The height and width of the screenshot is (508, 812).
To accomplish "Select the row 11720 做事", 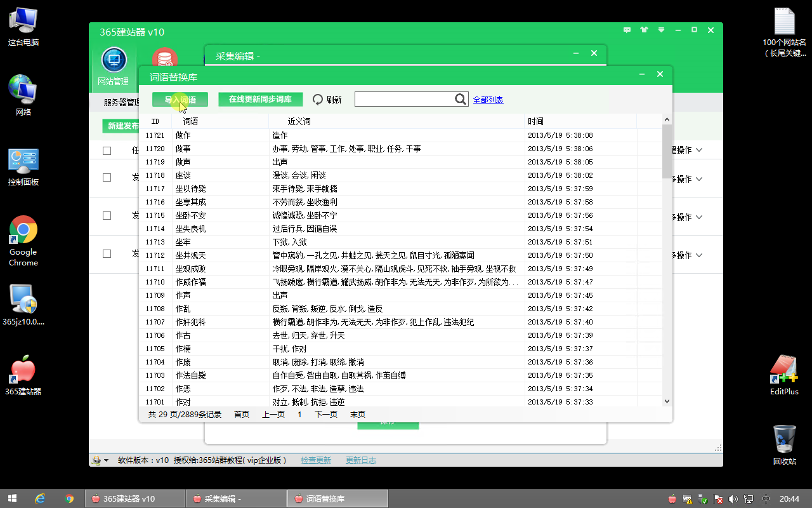I will coord(400,149).
